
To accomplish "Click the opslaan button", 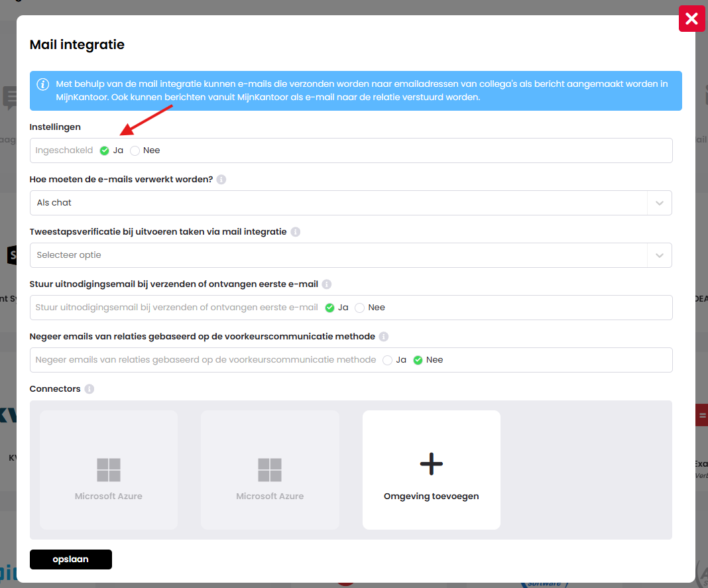I will pyautogui.click(x=71, y=559).
